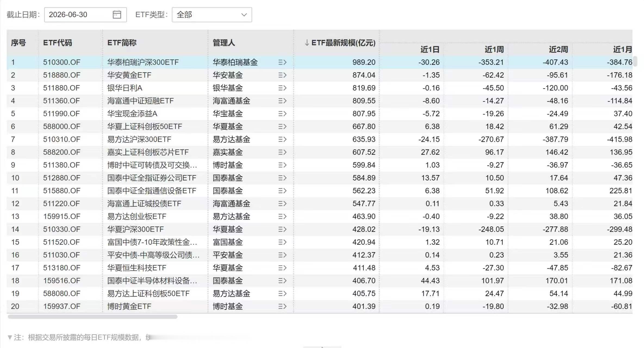Collapse the 注 footnote triangle at bottom
This screenshot has height=348, width=644.
click(x=10, y=337)
